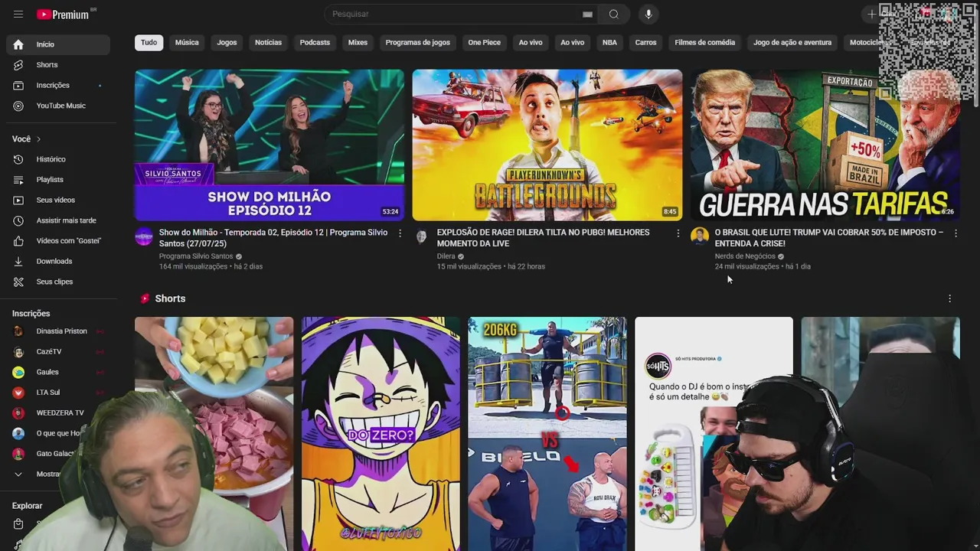Image resolution: width=980 pixels, height=551 pixels.
Task: Open Guerra nas Tarifas video thumbnail
Action: pyautogui.click(x=825, y=145)
